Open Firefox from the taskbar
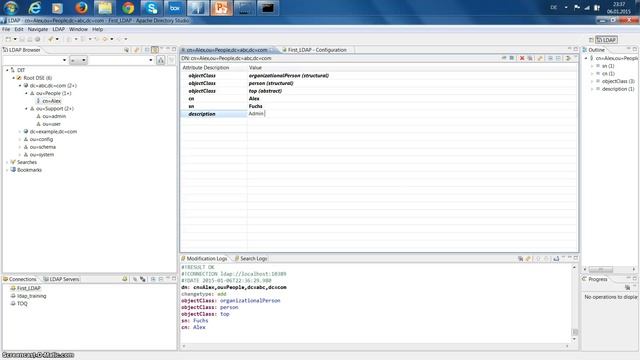The image size is (640, 360). pyautogui.click(x=81, y=8)
